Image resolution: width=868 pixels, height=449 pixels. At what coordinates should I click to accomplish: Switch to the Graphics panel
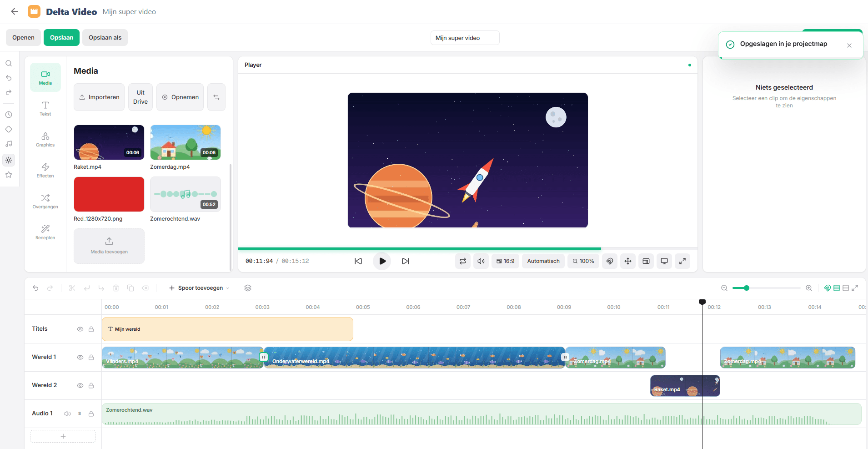(45, 139)
